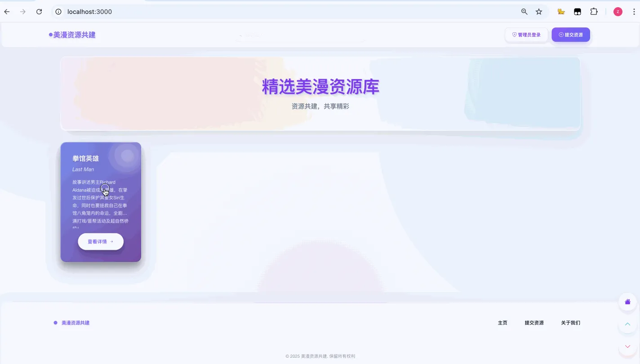This screenshot has width=640, height=364.
Task: Click the footer 美漫资源共建 logo
Action: coord(71,323)
